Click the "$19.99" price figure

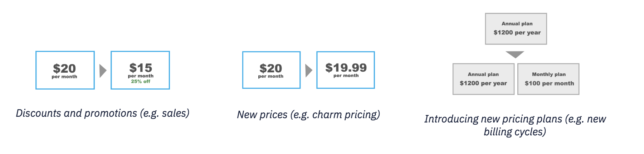346,67
